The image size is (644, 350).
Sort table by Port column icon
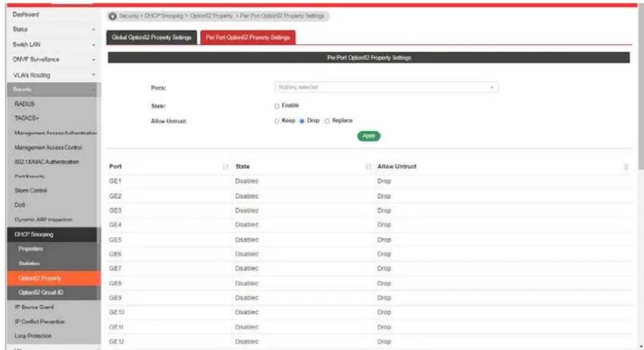coord(225,167)
